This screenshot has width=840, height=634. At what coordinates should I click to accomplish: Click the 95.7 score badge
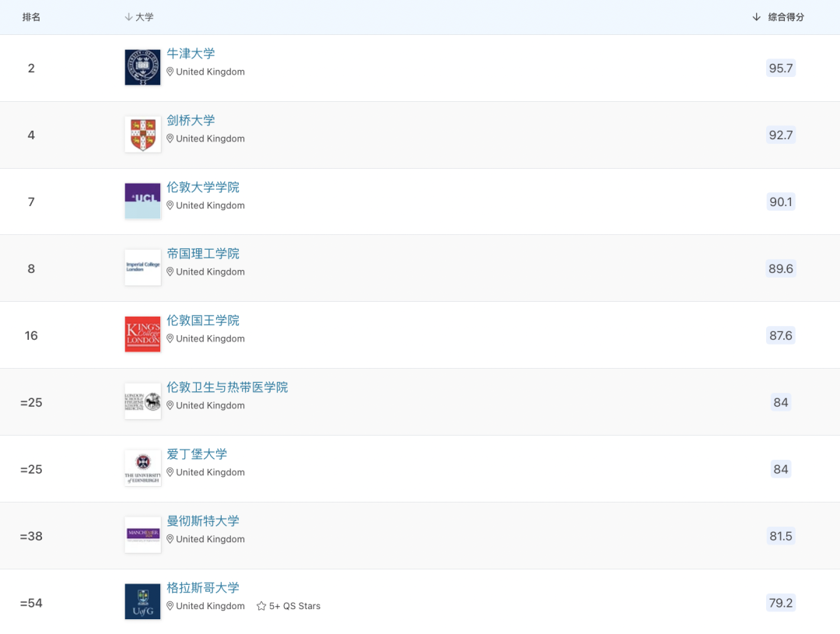click(781, 68)
